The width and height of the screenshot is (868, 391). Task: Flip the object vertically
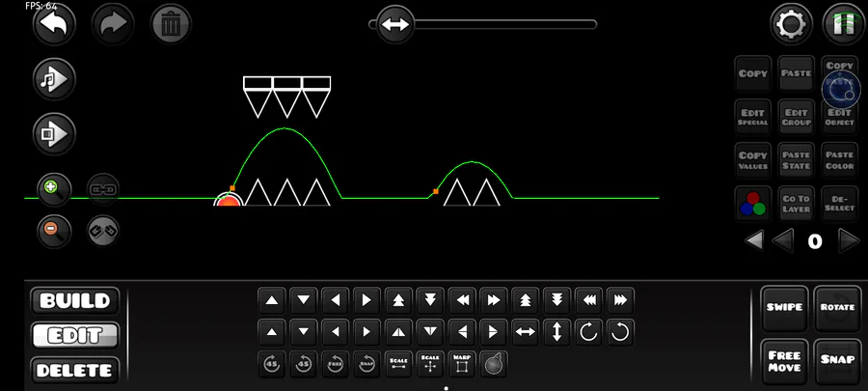coord(556,332)
